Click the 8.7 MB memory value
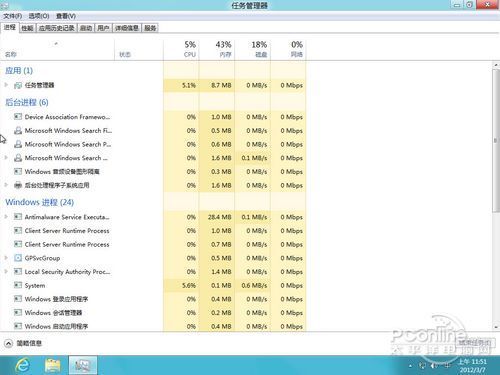This screenshot has height=375, width=500. (221, 85)
